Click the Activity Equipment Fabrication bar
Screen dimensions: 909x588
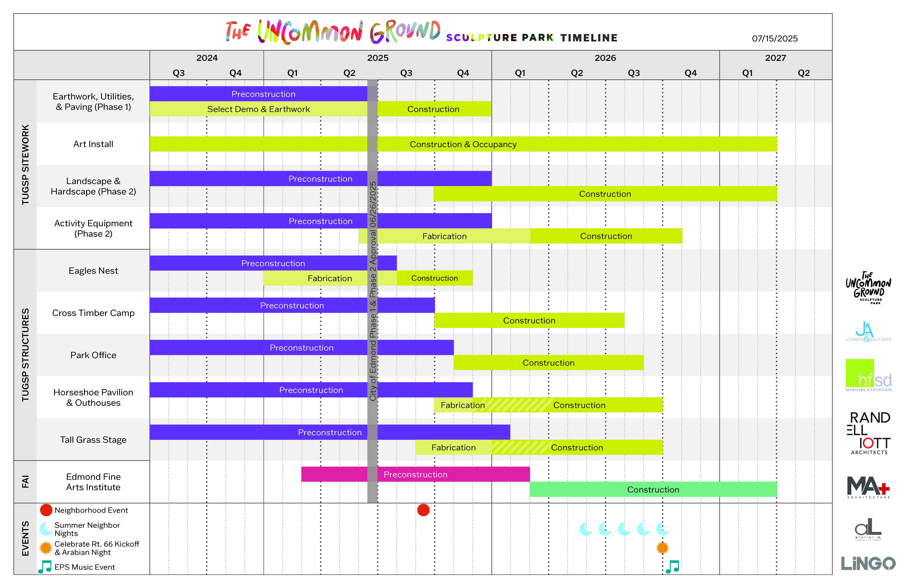[x=445, y=236]
